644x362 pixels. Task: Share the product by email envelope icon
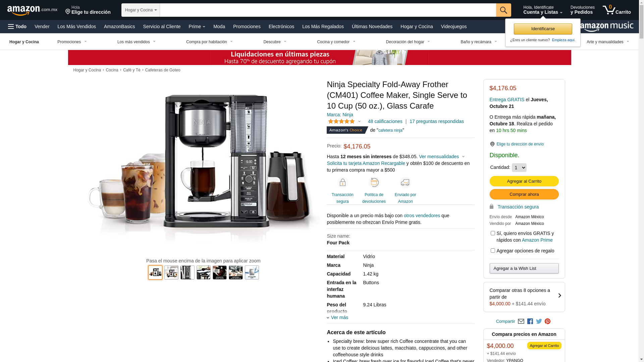point(521,321)
